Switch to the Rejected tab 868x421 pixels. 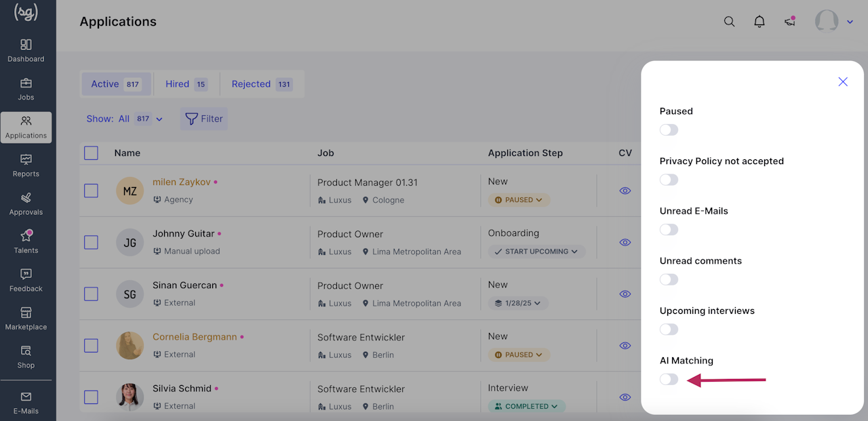[x=261, y=84]
